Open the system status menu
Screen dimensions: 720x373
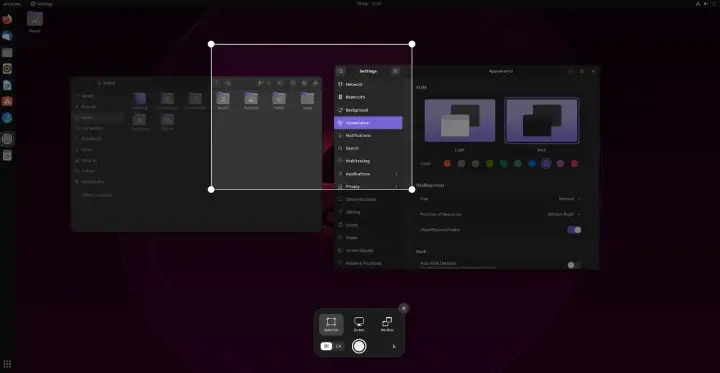coord(705,4)
